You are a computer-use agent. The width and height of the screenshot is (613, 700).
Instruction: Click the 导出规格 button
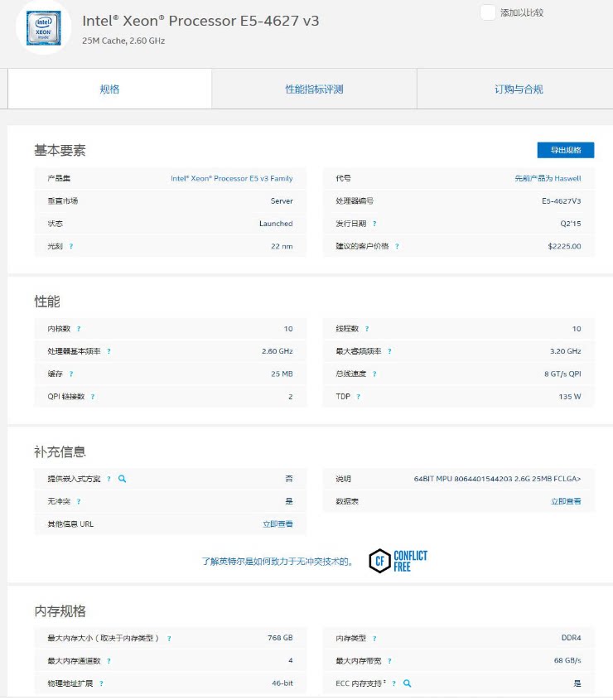tap(565, 150)
